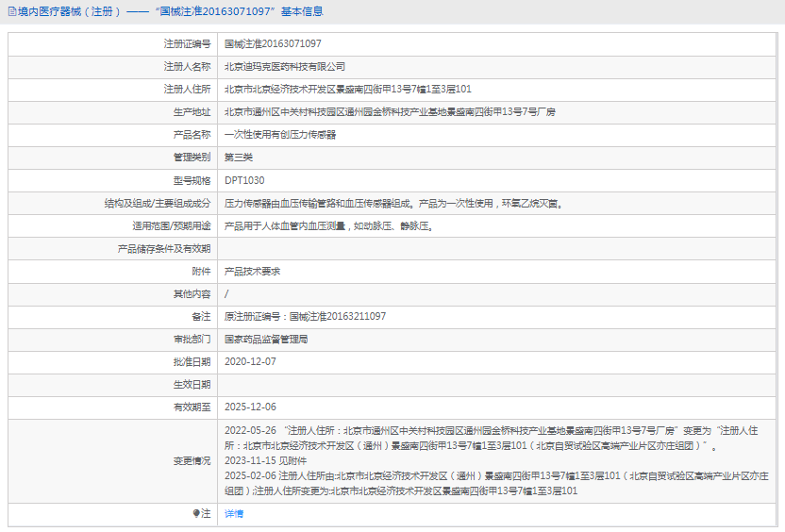Select the change entry 2023-11-15 见附件

265,461
